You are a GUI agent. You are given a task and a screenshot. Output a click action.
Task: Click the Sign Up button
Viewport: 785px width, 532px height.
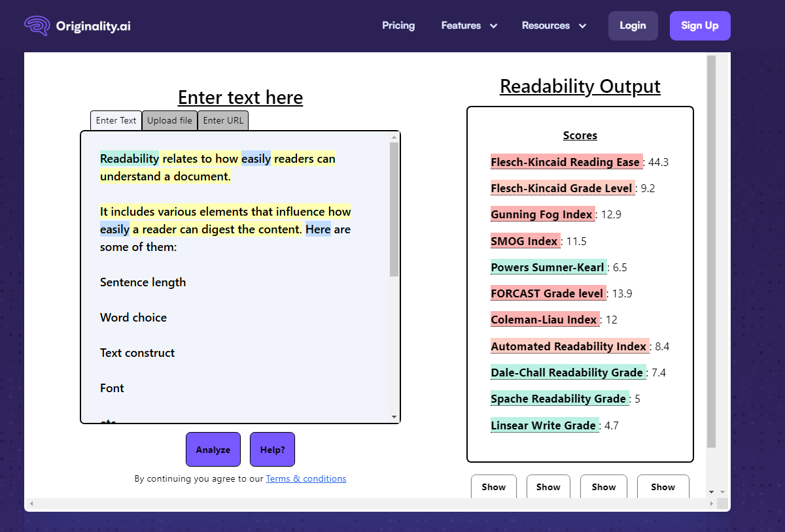[x=699, y=25]
